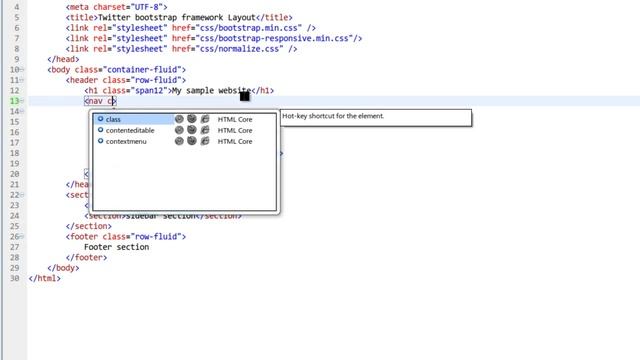640x360 pixels.
Task: Click HTML Core label in class row
Action: coord(235,119)
